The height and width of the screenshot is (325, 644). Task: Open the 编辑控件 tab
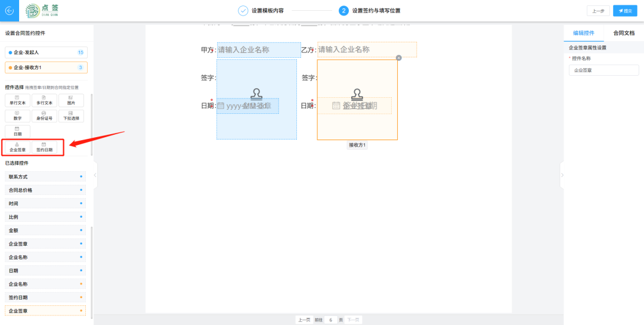[583, 33]
